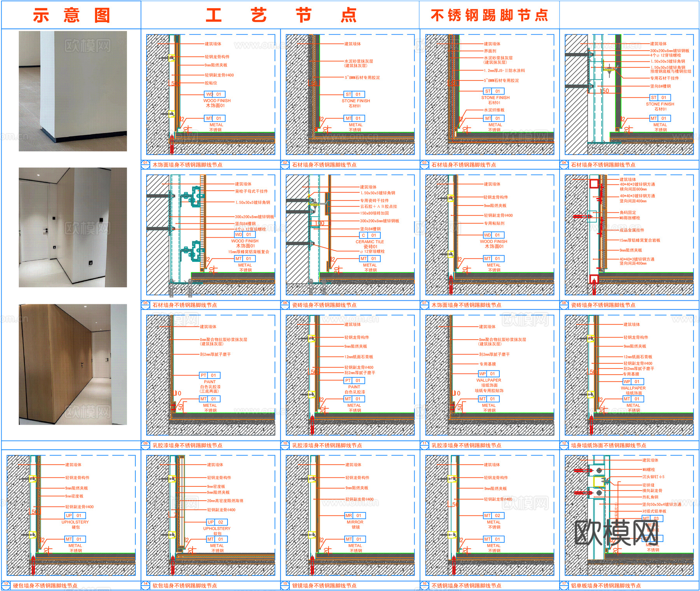This screenshot has height=591, width=700.
Task: Click the 不锈钢踢脚节点 header title
Action: pyautogui.click(x=489, y=15)
